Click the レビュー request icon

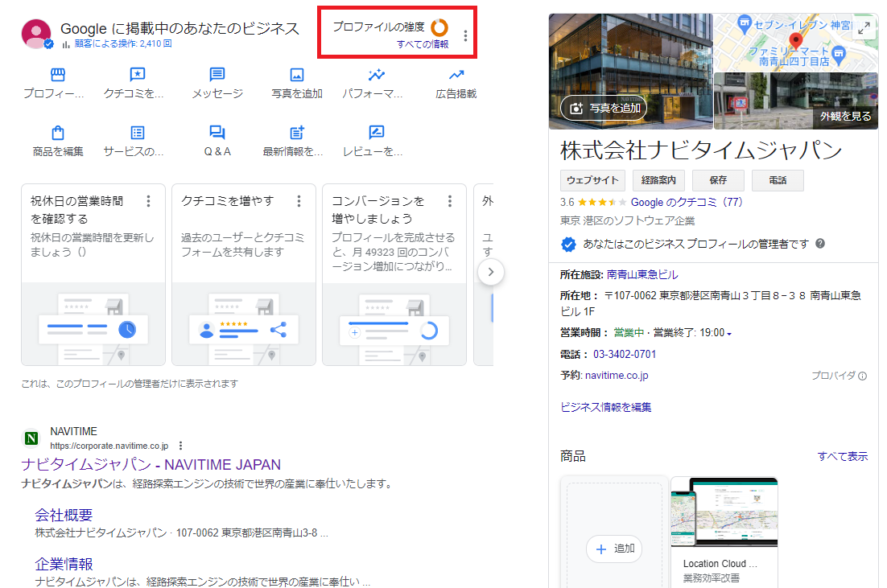coord(376,133)
